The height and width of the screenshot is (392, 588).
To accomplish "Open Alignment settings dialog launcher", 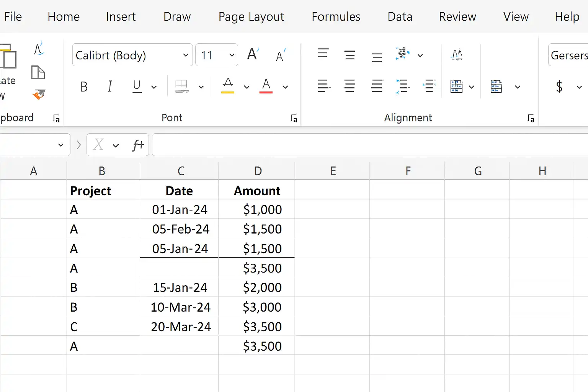I will 531,119.
